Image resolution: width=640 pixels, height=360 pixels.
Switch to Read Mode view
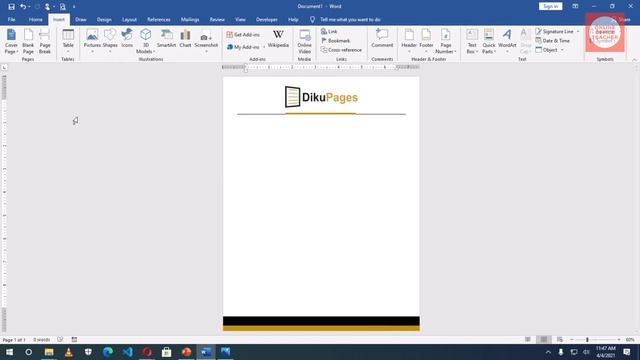coord(528,340)
